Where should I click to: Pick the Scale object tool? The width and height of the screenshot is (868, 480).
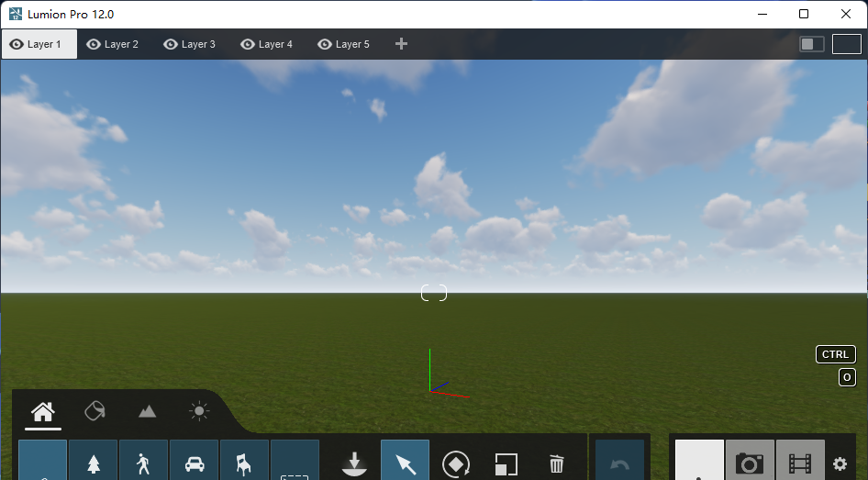pos(506,463)
